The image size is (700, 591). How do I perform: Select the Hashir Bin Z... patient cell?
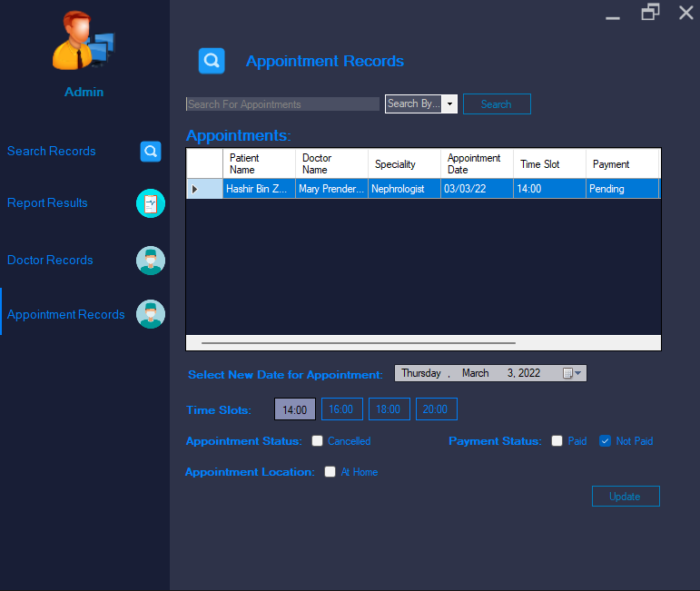click(x=259, y=189)
